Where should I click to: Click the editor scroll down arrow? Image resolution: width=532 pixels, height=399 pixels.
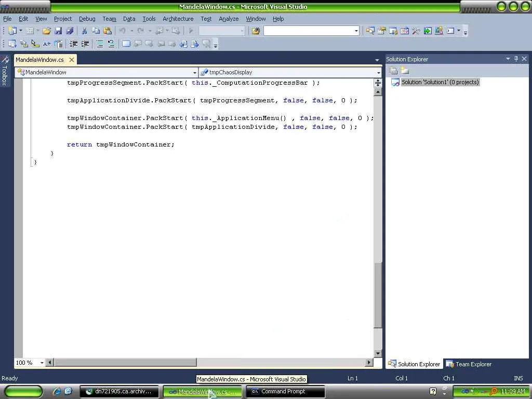(x=378, y=353)
